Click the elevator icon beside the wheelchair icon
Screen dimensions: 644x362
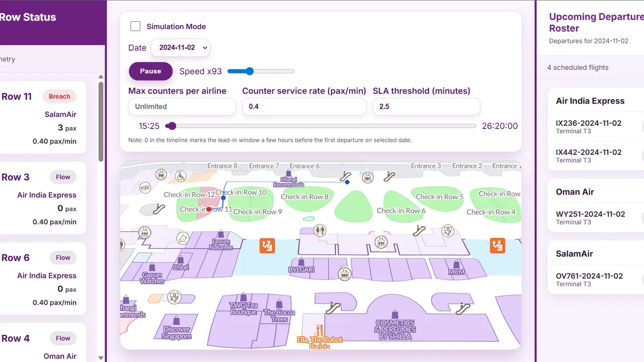click(x=161, y=174)
